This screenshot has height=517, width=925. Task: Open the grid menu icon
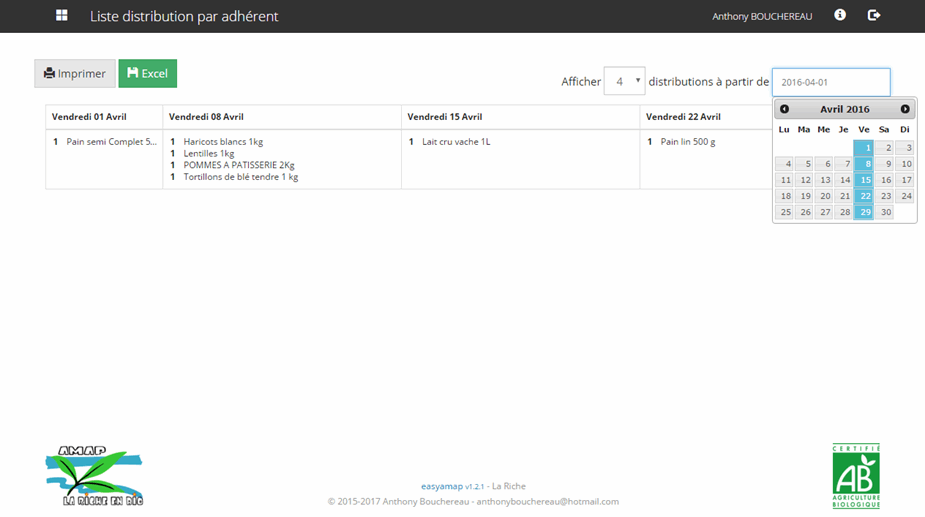click(62, 16)
